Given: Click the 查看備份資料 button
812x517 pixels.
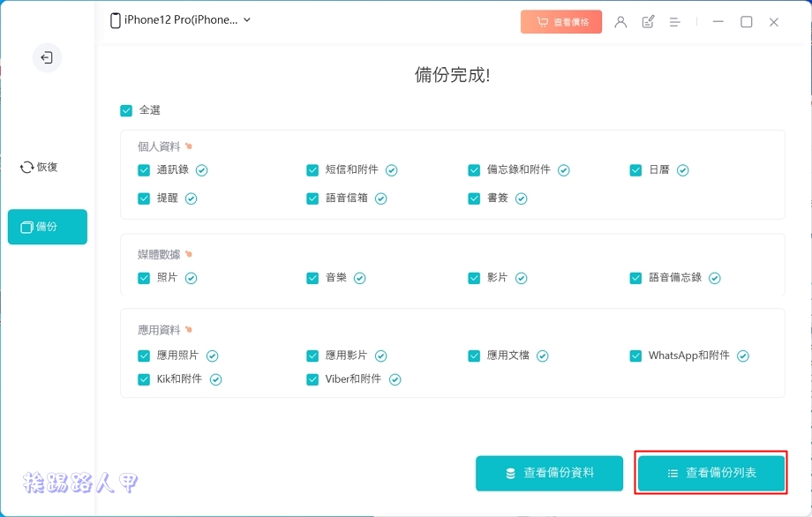Looking at the screenshot, I should [549, 473].
